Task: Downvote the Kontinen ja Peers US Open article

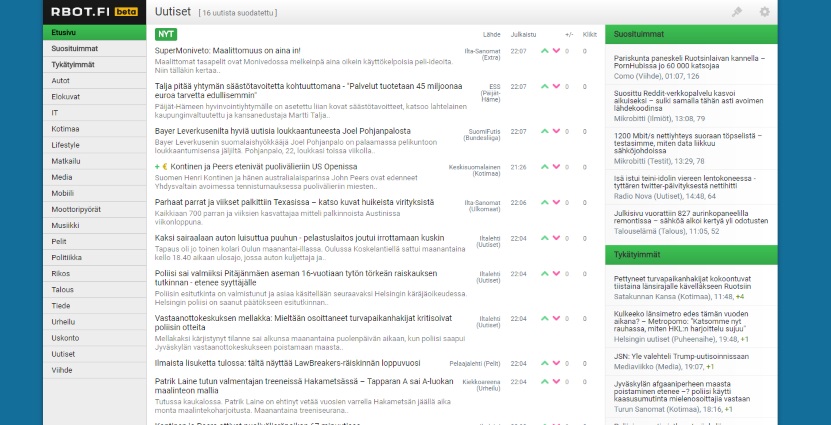Action: (x=556, y=167)
